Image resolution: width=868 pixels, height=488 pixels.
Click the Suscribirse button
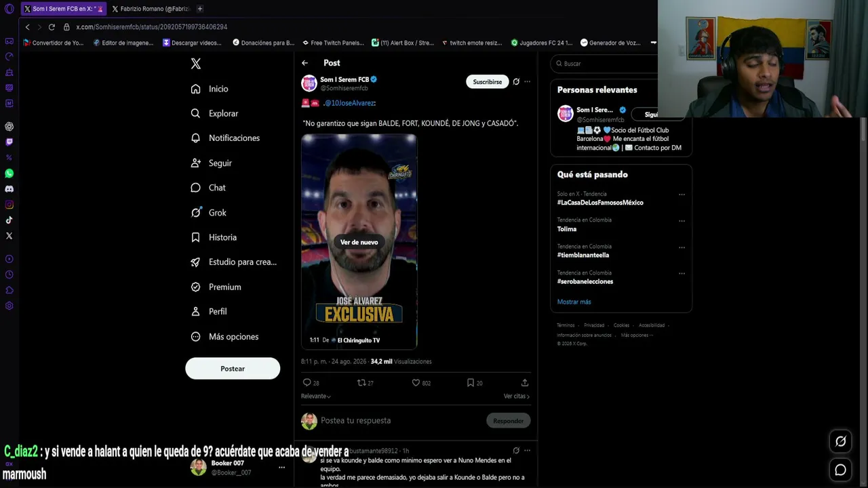point(488,82)
